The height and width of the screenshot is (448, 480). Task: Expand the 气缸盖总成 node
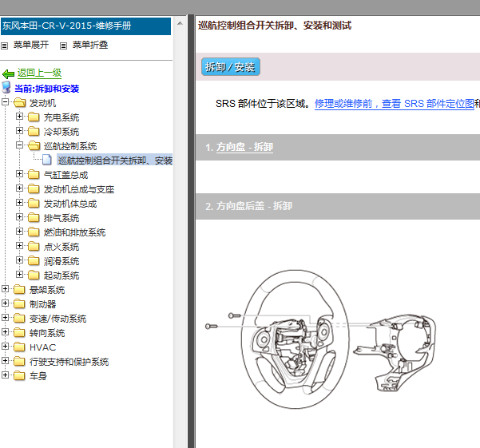[19, 173]
